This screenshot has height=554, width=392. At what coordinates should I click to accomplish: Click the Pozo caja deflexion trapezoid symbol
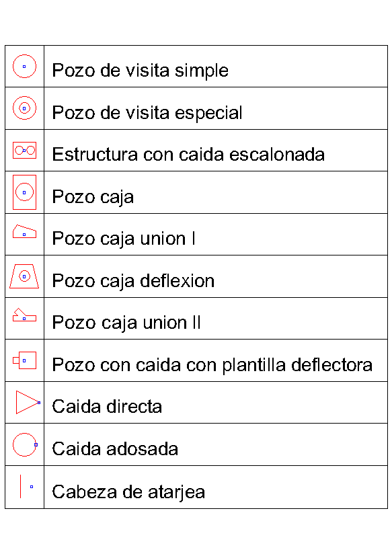pyautogui.click(x=24, y=276)
